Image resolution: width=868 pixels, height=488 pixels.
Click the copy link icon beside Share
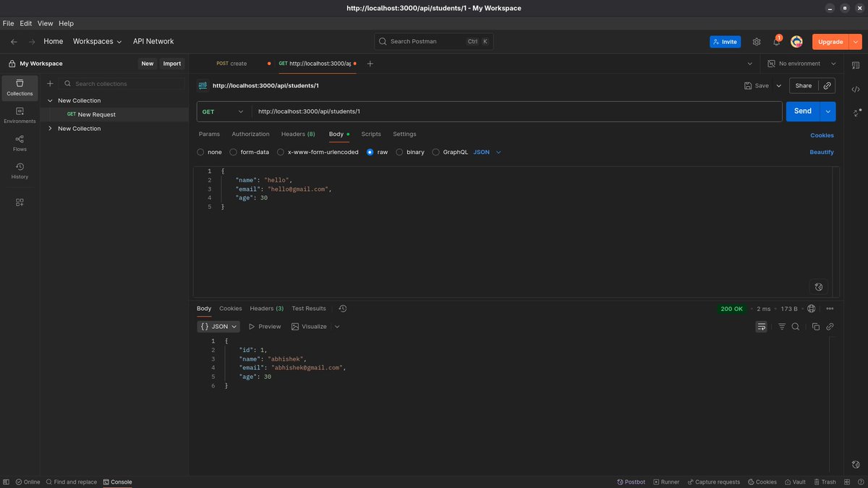pos(827,85)
